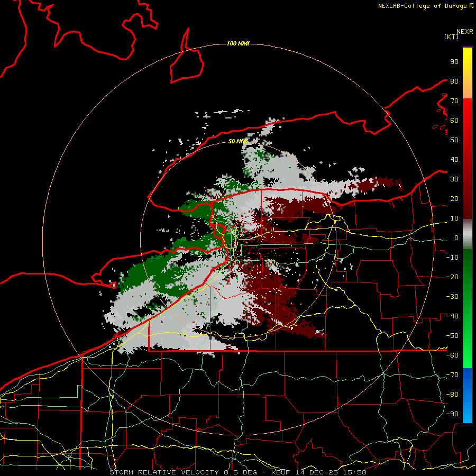476x476 pixels.
Task: Select the -80 scale value
Action: 452,395
